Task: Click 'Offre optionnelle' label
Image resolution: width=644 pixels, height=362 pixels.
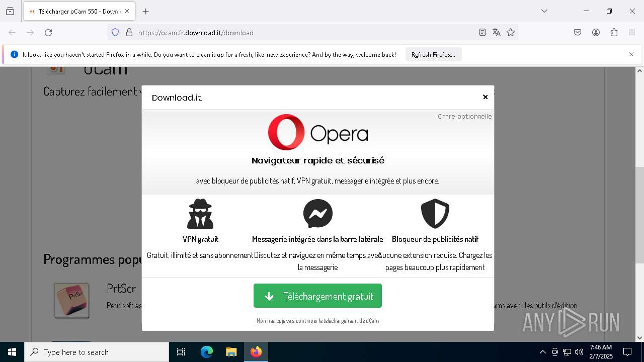Action: (x=464, y=116)
